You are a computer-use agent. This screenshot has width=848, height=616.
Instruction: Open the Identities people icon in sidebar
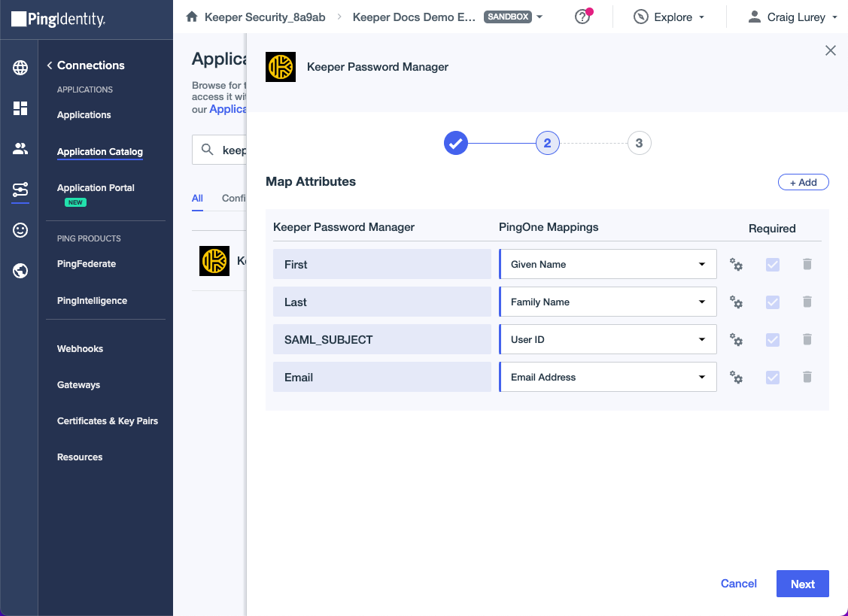20,149
